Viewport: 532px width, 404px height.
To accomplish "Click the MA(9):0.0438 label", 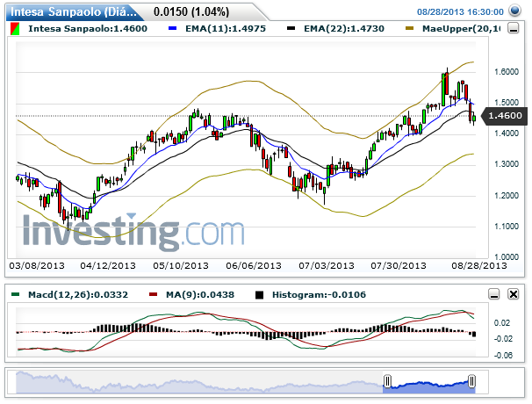I will coord(200,294).
